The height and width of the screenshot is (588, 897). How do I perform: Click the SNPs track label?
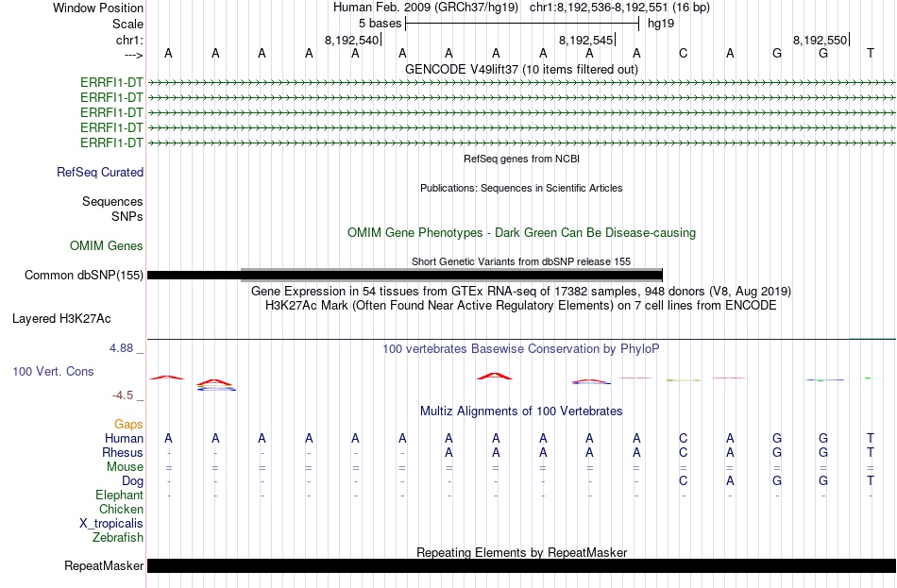[127, 216]
